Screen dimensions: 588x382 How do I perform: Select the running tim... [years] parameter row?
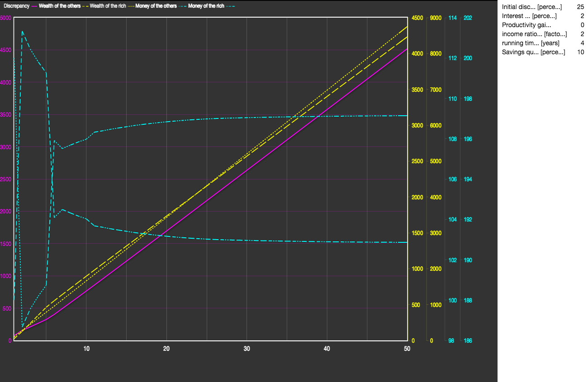click(x=543, y=43)
